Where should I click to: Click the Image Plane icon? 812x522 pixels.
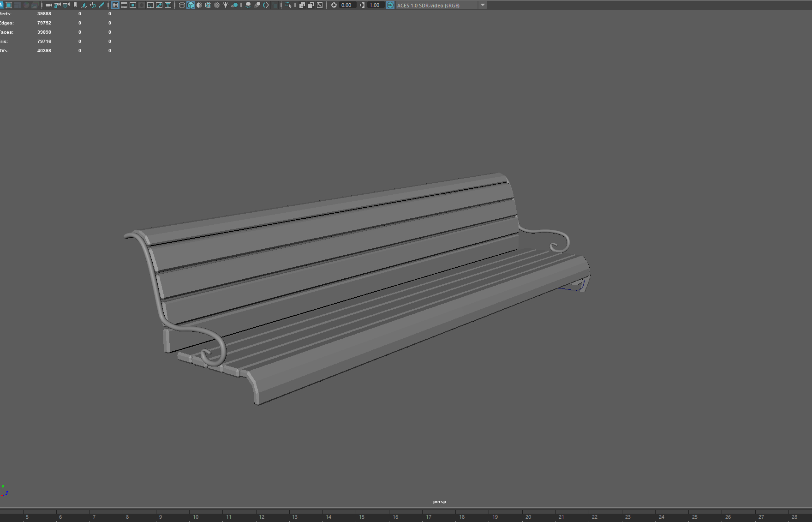[x=84, y=5]
